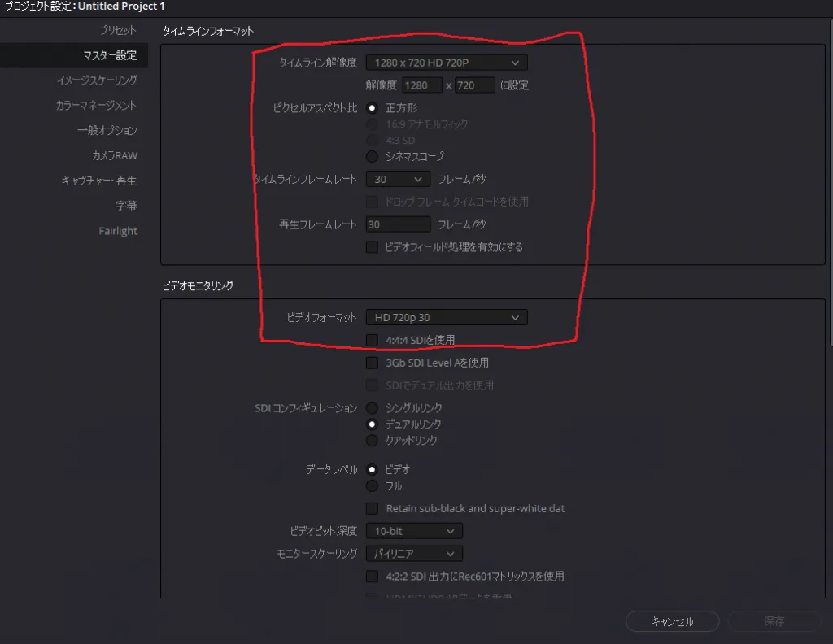The image size is (833, 644).
Task: Select the シネマスコープ radio button
Action: (x=373, y=156)
